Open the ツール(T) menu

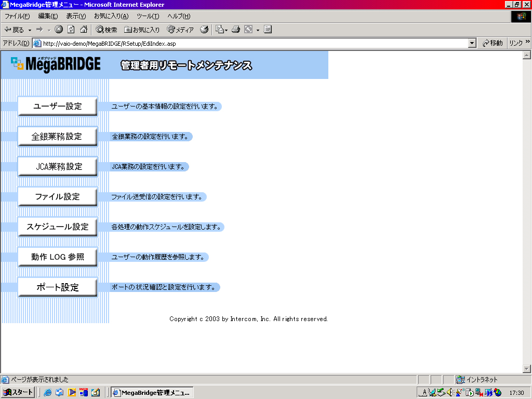[148, 16]
